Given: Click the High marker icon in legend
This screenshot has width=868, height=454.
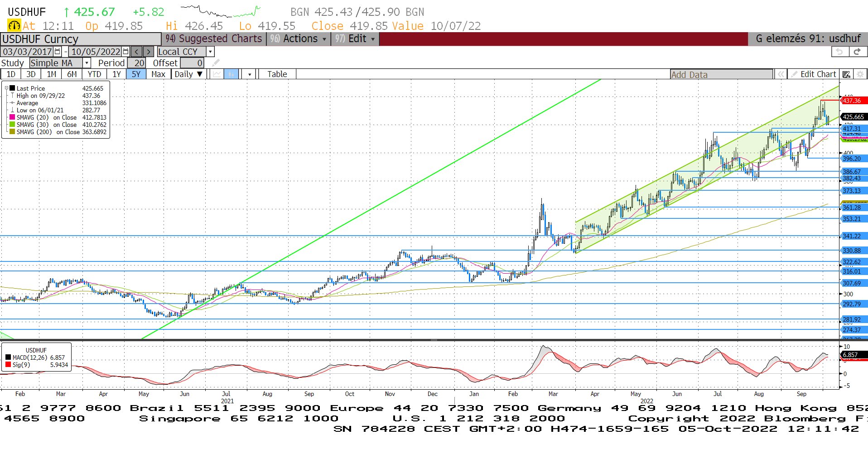Looking at the screenshot, I should tap(12, 96).
